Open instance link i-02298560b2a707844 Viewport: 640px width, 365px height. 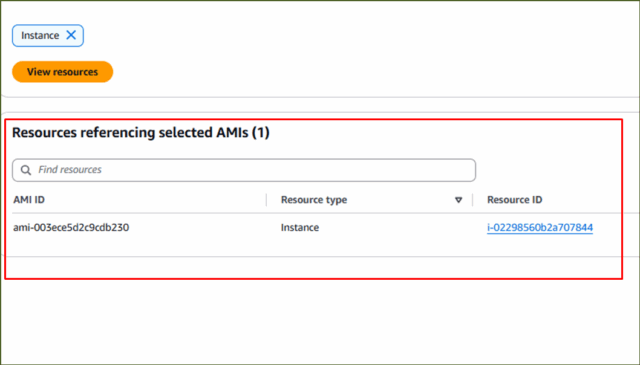[540, 227]
